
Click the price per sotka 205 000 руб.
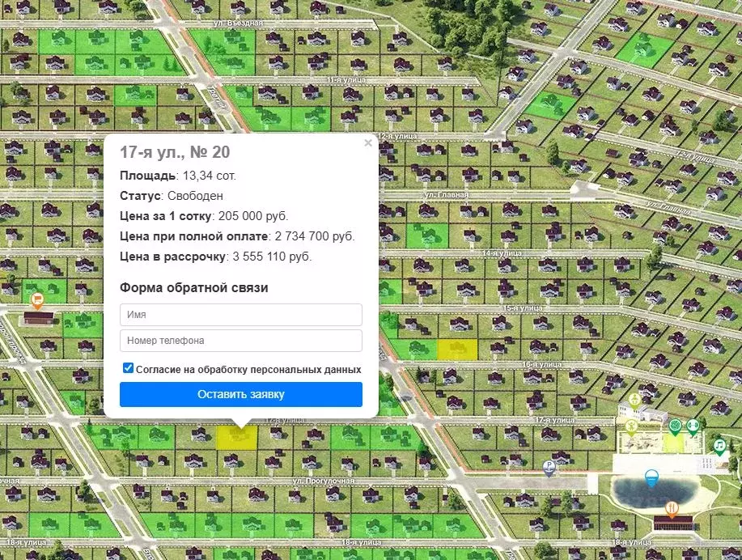coord(204,216)
